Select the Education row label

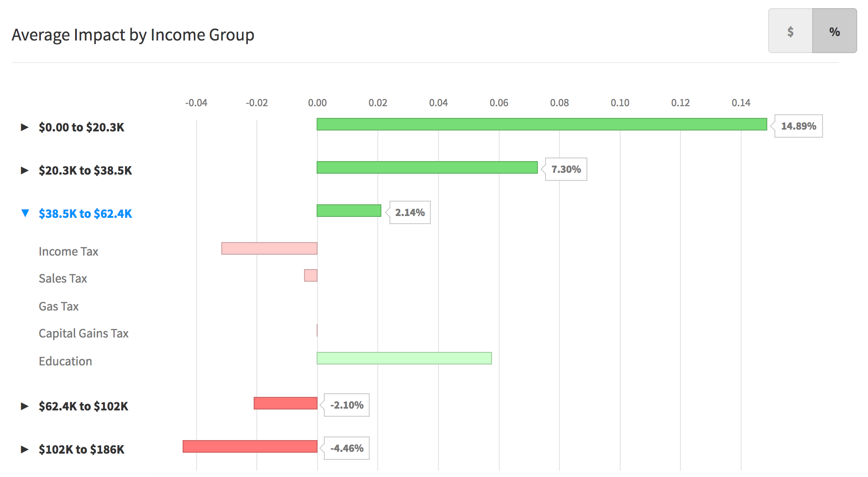[x=65, y=361]
